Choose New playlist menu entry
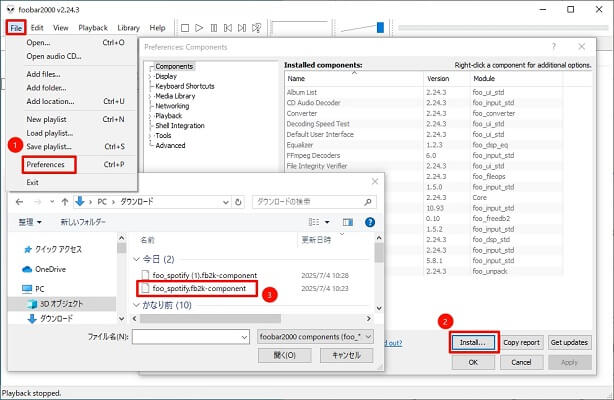 pyautogui.click(x=72, y=119)
